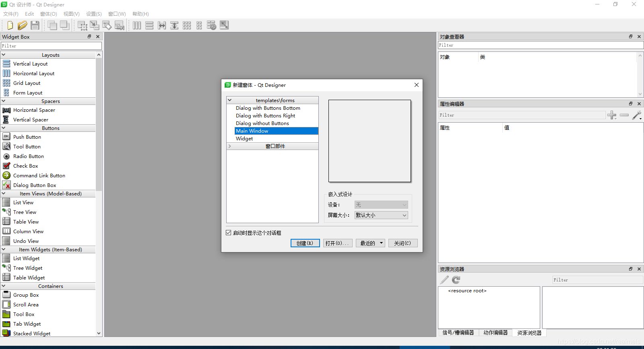Viewport: 644px width, 349px height.
Task: Expand the 窗口部件 tree category
Action: pos(230,146)
